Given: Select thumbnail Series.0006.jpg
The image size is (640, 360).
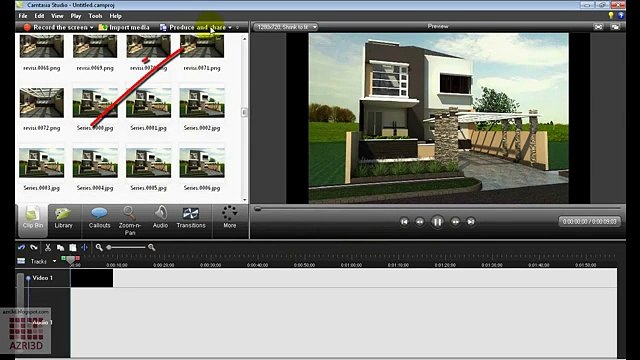Looking at the screenshot, I should [x=202, y=162].
